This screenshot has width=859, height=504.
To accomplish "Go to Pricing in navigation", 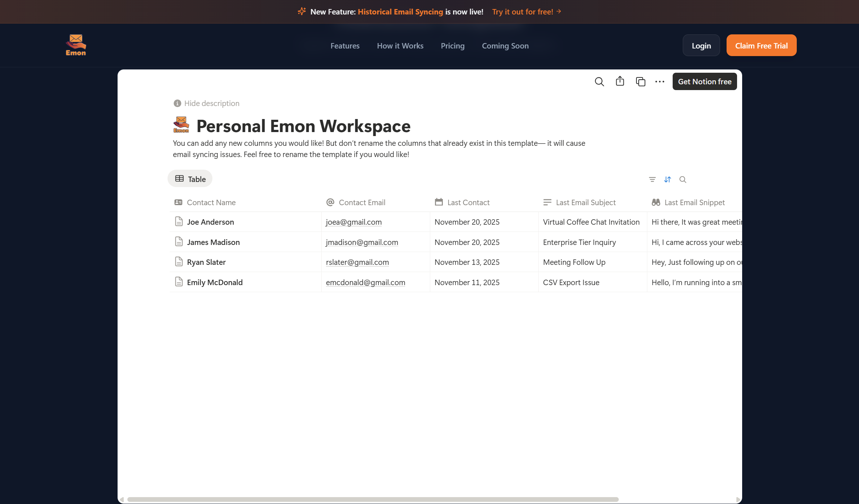I will tap(452, 46).
